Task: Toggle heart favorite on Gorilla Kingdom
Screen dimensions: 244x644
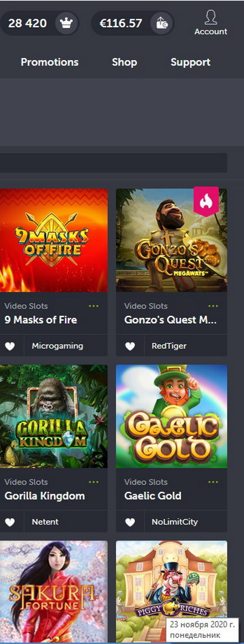Action: click(x=10, y=522)
